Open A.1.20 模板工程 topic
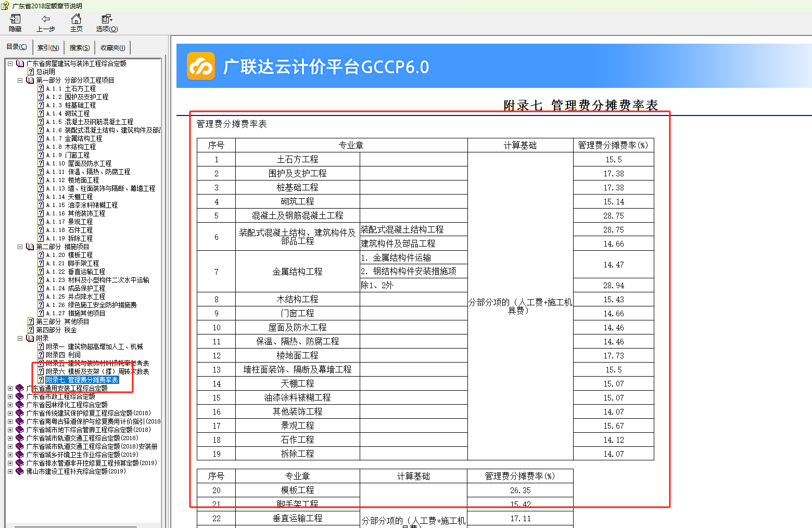812x528 pixels. [x=69, y=255]
